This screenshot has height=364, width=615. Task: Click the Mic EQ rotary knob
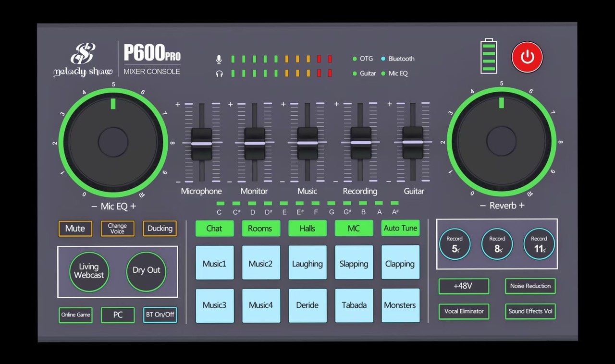[x=113, y=143]
